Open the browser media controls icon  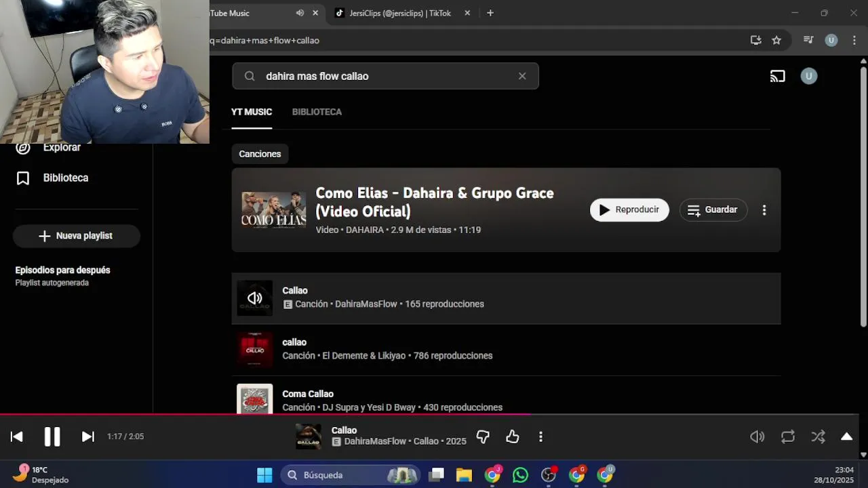(808, 40)
